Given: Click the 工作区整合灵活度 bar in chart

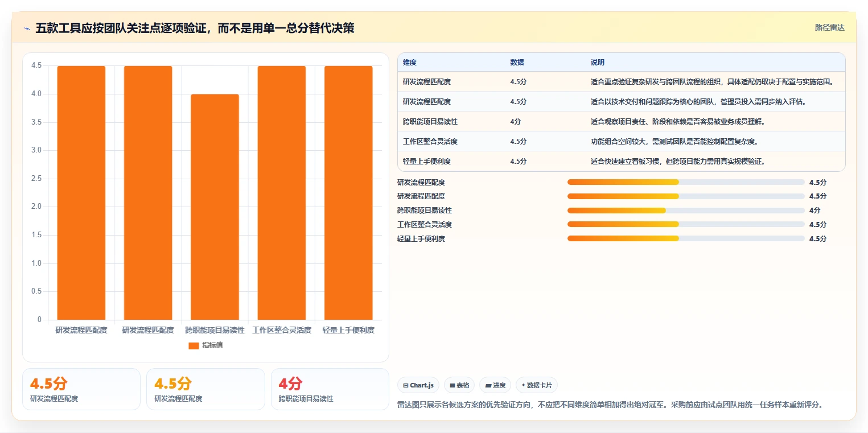Looking at the screenshot, I should pyautogui.click(x=282, y=193).
